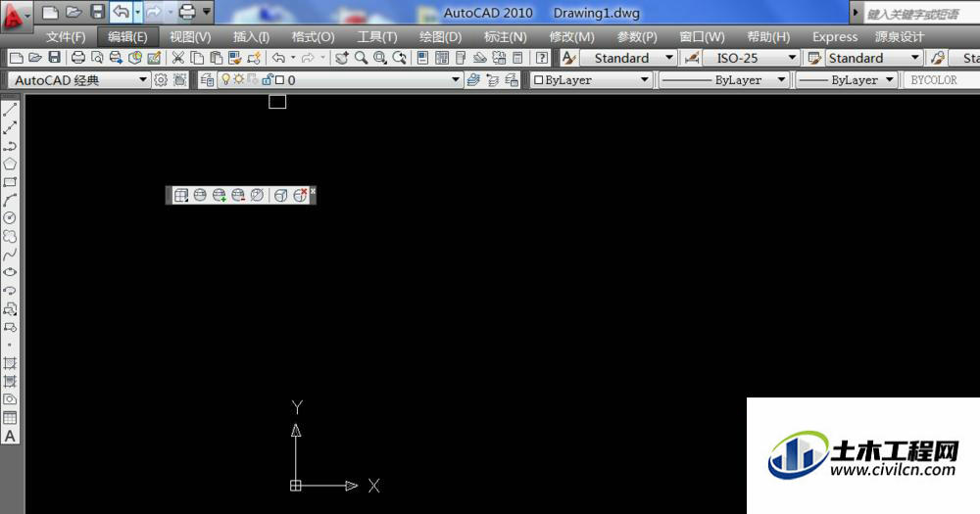Click the Help question mark icon
This screenshot has width=980, height=514.
tap(543, 58)
